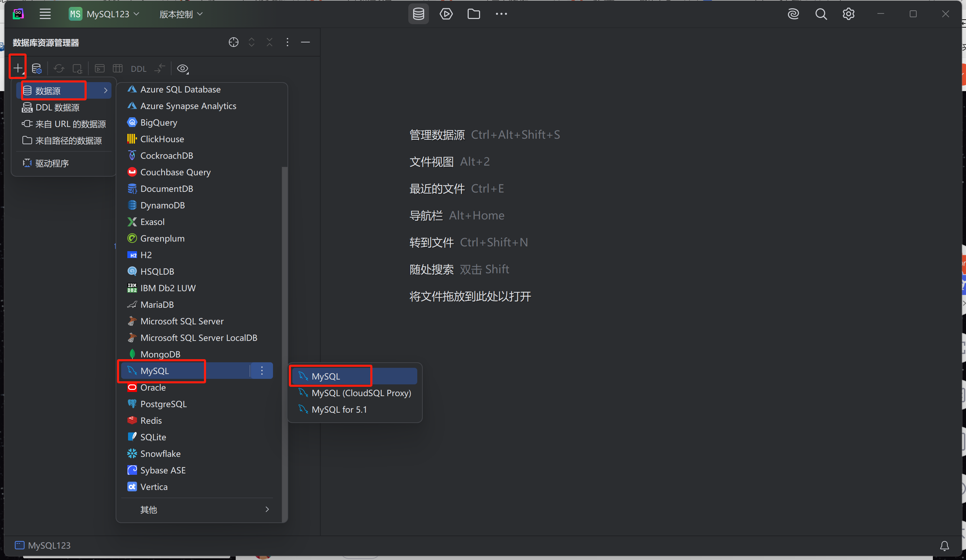The height and width of the screenshot is (560, 966).
Task: Expand the 数据源 submenu arrow
Action: [105, 91]
